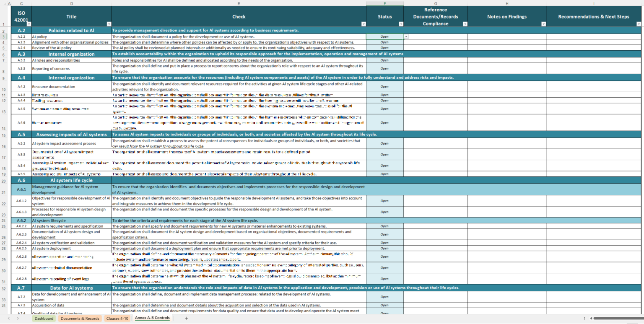This screenshot has height=324, width=644.
Task: Click the horizontal scrollbar track
Action: point(616,319)
